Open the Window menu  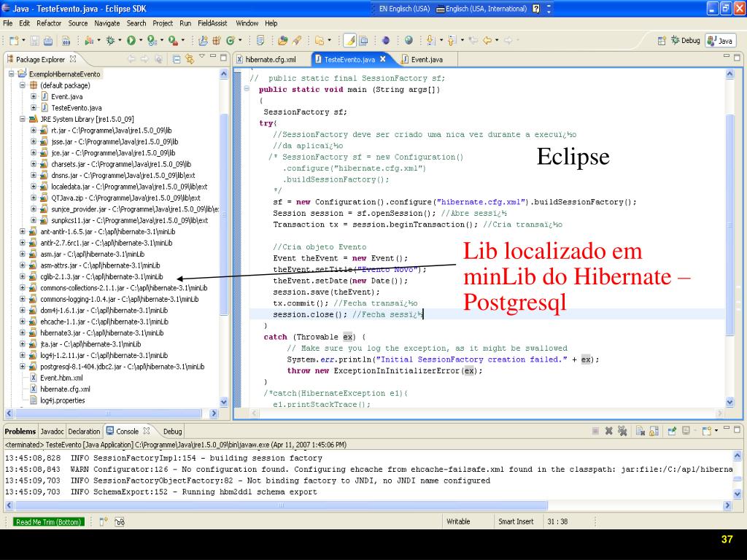tap(247, 23)
